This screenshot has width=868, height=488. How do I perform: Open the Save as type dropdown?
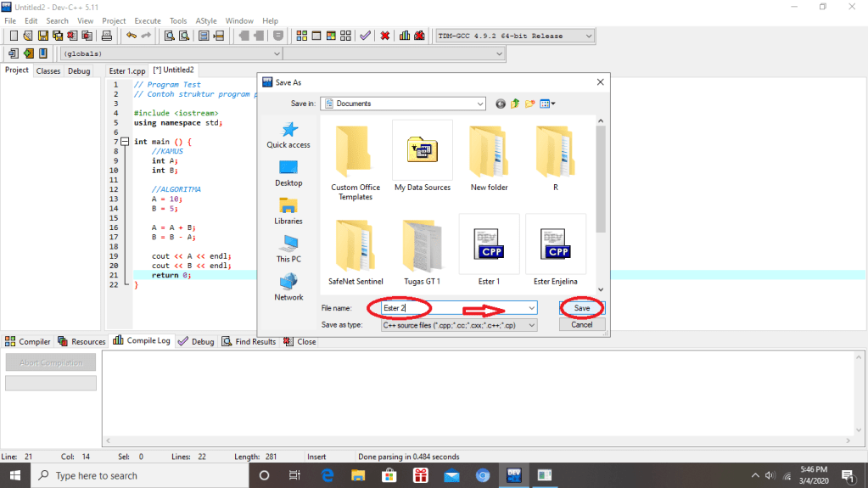532,325
